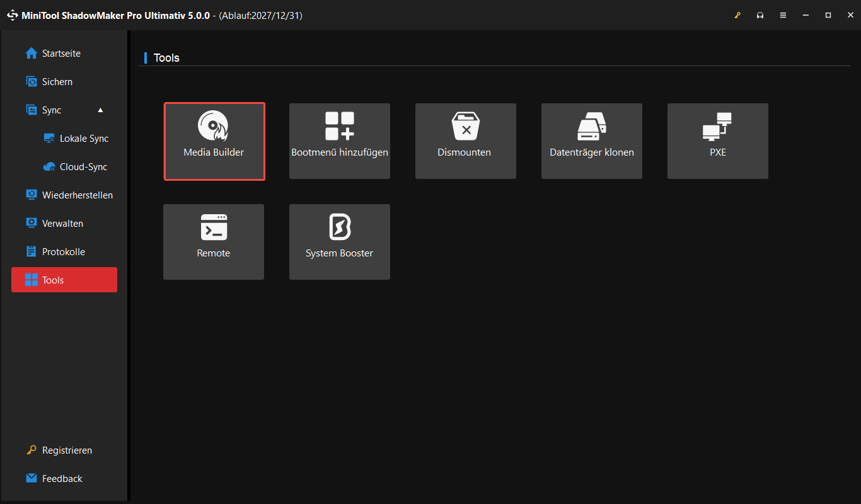
Task: Click the headset support icon
Action: click(x=760, y=15)
